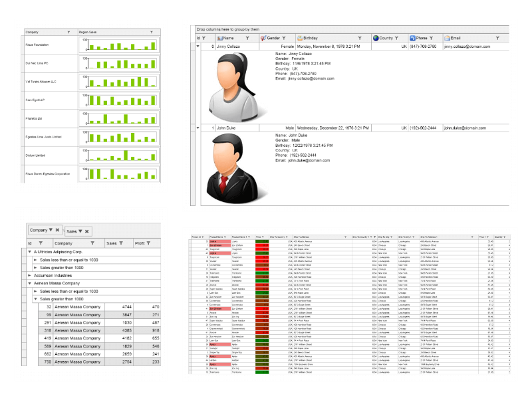Image resolution: width=532 pixels, height=400 pixels.
Task: Collapse the A Ultricies Adipiscing Corp. group
Action: (29, 252)
